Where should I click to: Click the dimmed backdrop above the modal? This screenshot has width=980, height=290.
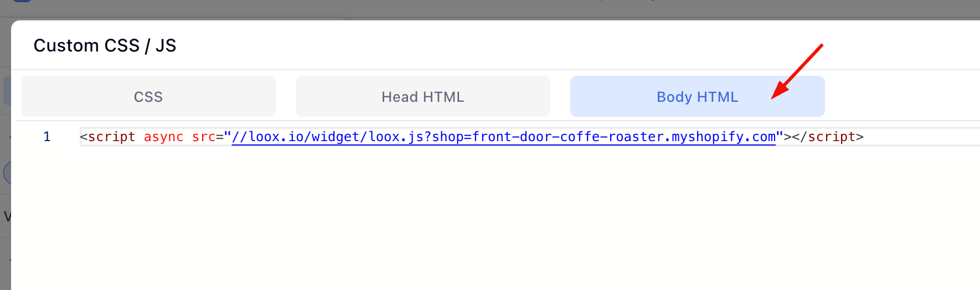[x=498, y=8]
